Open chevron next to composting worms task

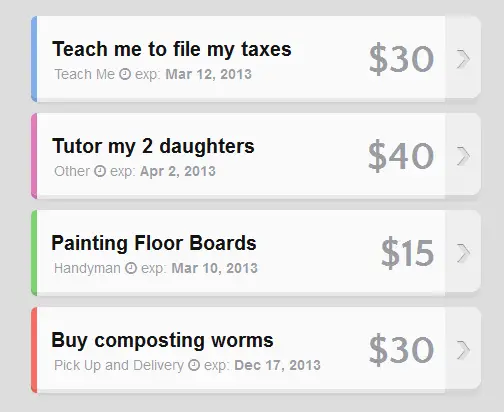coord(463,350)
